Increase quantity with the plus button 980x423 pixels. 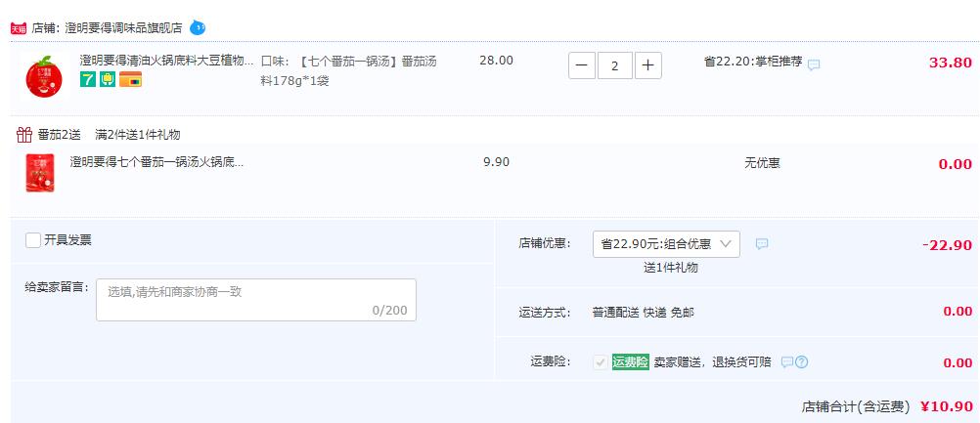(648, 65)
